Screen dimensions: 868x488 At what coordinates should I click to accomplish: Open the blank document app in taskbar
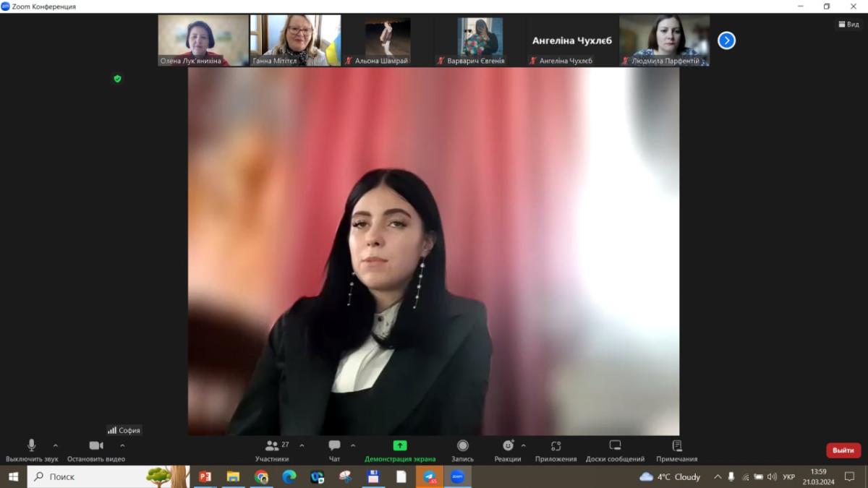click(401, 476)
